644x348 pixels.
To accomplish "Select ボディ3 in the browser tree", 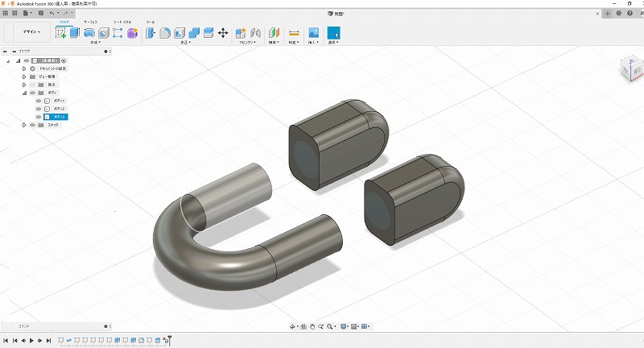I will click(61, 117).
